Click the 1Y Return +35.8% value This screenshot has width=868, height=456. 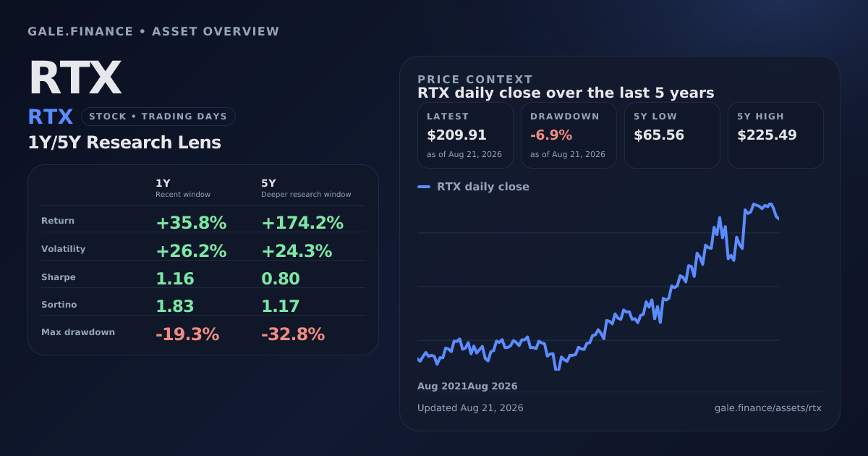coord(191,224)
